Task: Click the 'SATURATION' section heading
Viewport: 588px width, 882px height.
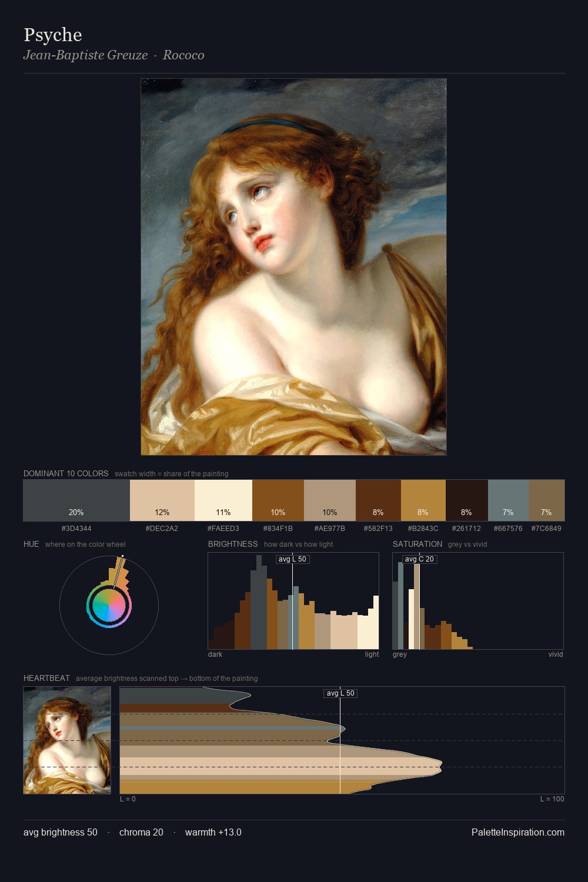Action: [x=417, y=544]
